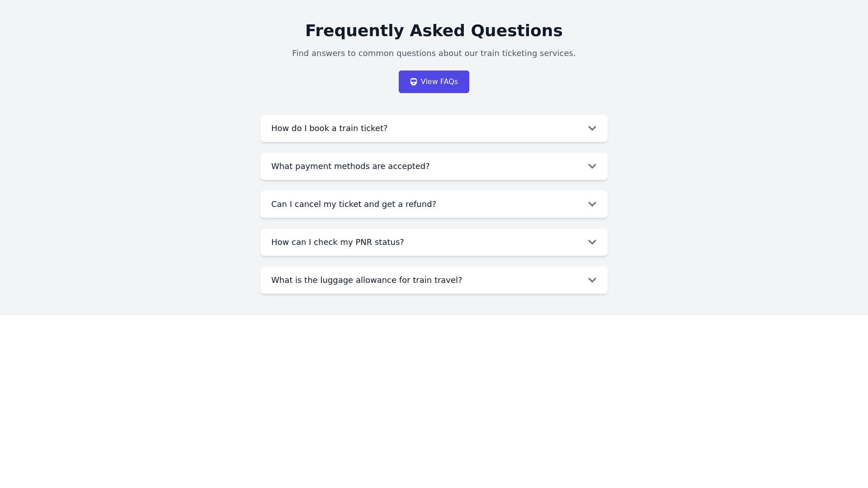Viewport: 868px width, 488px height.
Task: Click chevron beside payment methods question
Action: (592, 166)
